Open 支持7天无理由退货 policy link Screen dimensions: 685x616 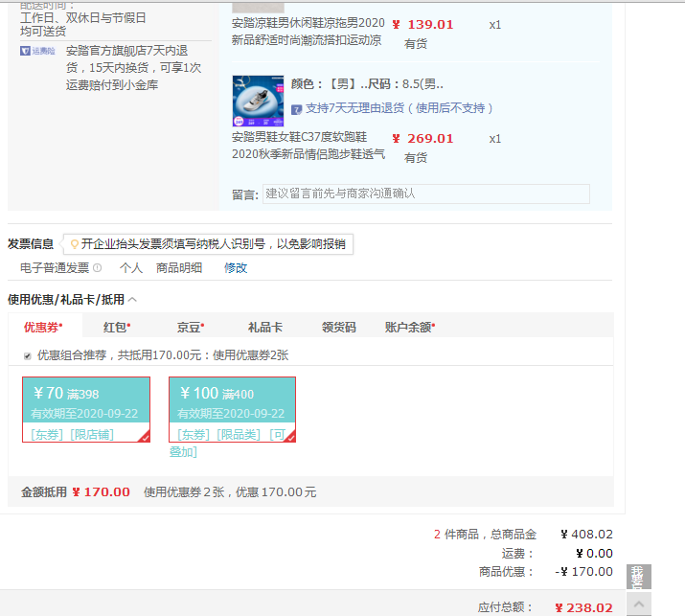pyautogui.click(x=399, y=108)
